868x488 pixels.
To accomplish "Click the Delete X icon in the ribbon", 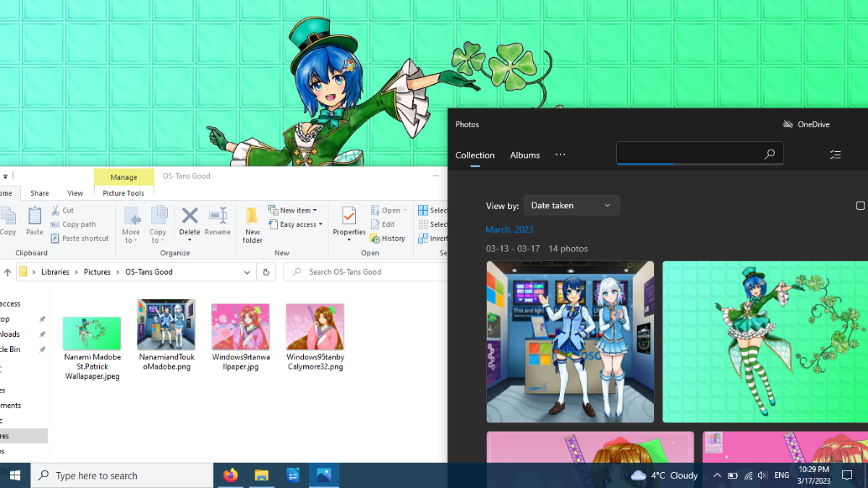I will 190,215.
